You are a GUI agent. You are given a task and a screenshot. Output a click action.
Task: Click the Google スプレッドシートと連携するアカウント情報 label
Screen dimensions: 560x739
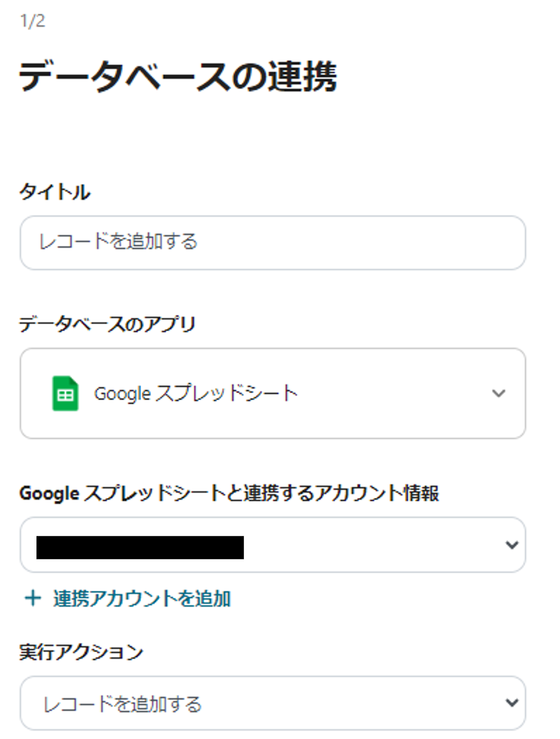(x=229, y=493)
